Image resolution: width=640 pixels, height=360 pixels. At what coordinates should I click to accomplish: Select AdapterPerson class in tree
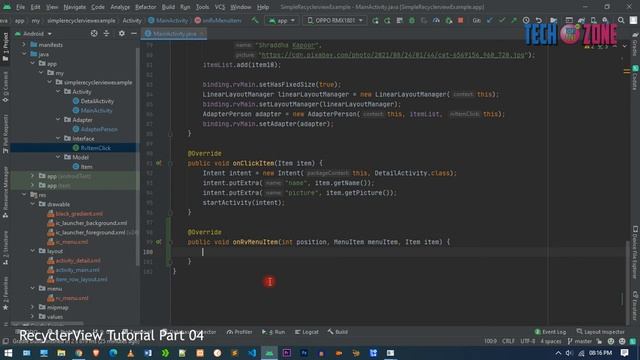(99, 129)
